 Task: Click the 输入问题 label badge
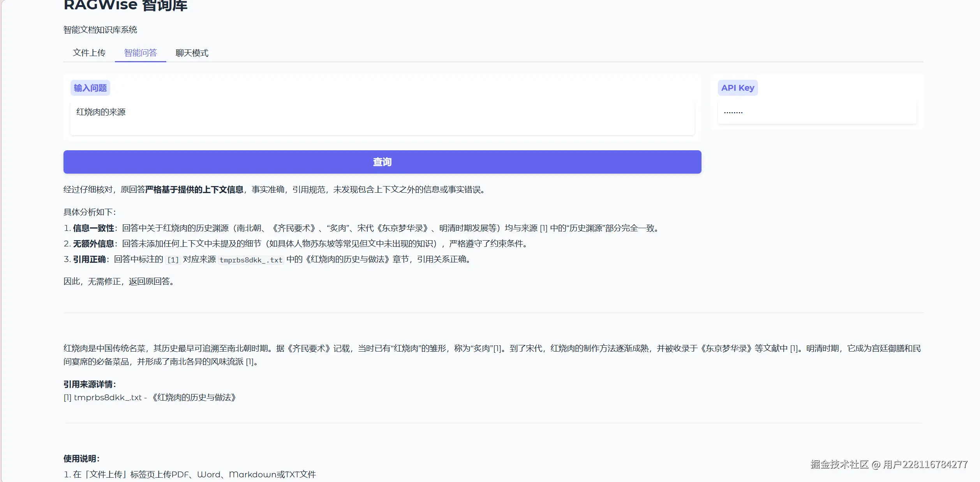click(x=90, y=88)
